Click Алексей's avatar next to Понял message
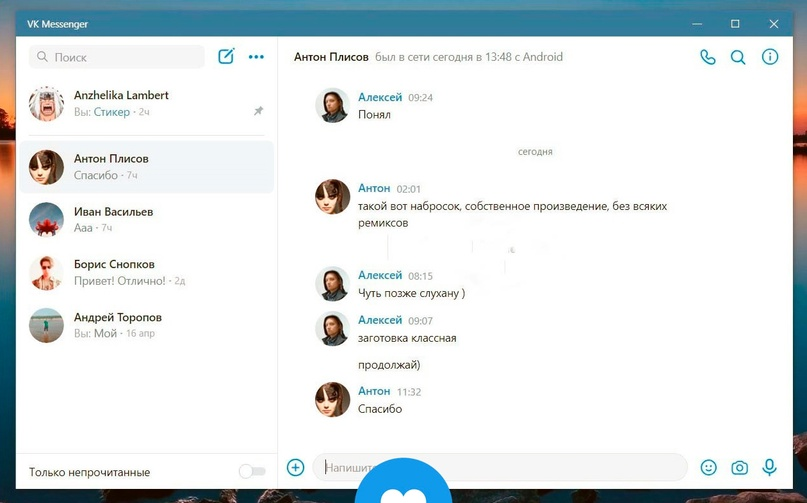This screenshot has height=503, width=807. 332,105
